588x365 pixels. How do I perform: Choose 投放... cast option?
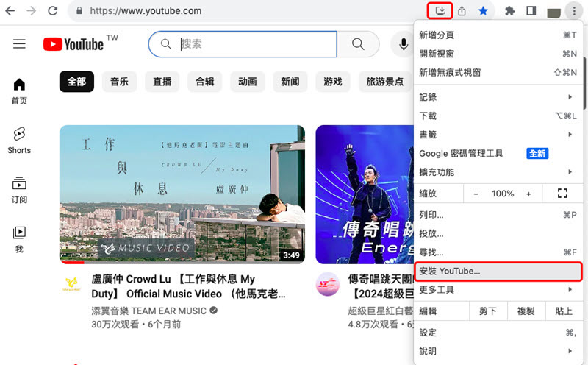pyautogui.click(x=498, y=233)
